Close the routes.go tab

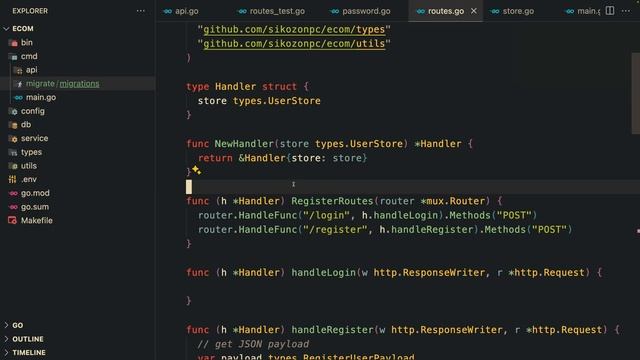click(473, 11)
